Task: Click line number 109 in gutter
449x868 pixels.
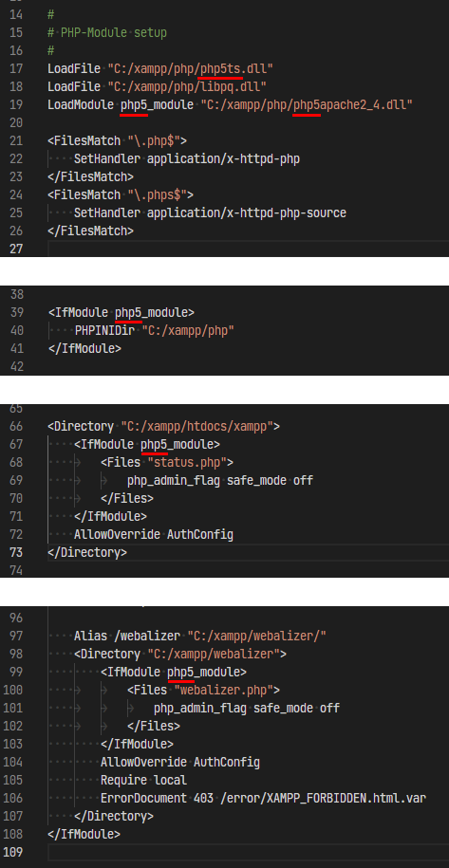Action: (x=13, y=852)
